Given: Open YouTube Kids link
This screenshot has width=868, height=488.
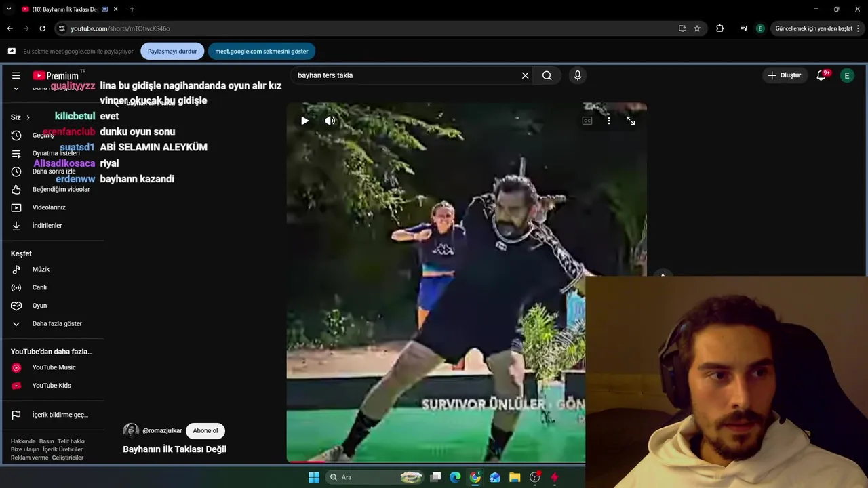Looking at the screenshot, I should pyautogui.click(x=52, y=386).
